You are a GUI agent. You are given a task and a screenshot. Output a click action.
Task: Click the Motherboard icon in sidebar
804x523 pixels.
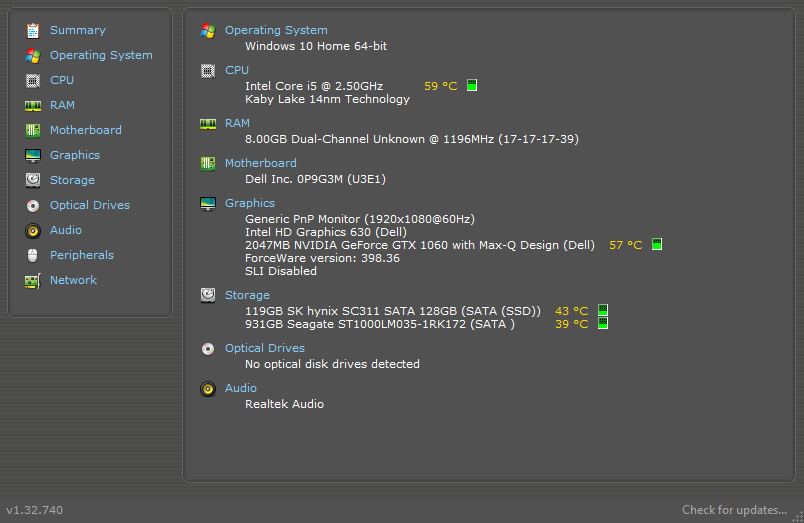(x=33, y=130)
